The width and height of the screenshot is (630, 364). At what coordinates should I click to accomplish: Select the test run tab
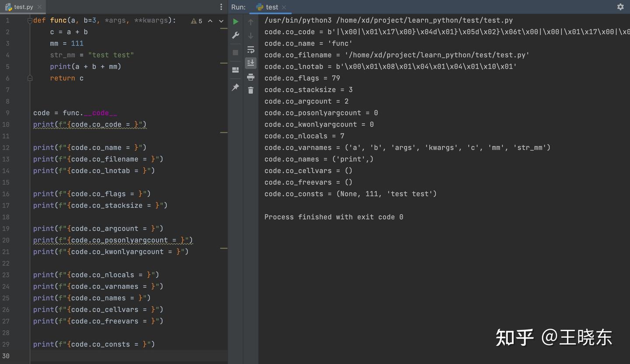pyautogui.click(x=271, y=7)
